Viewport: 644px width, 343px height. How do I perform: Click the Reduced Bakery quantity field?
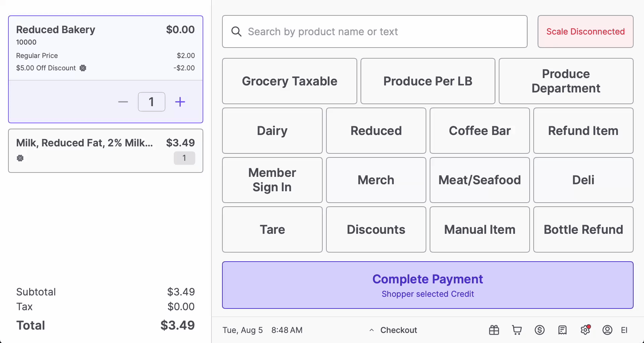152,102
